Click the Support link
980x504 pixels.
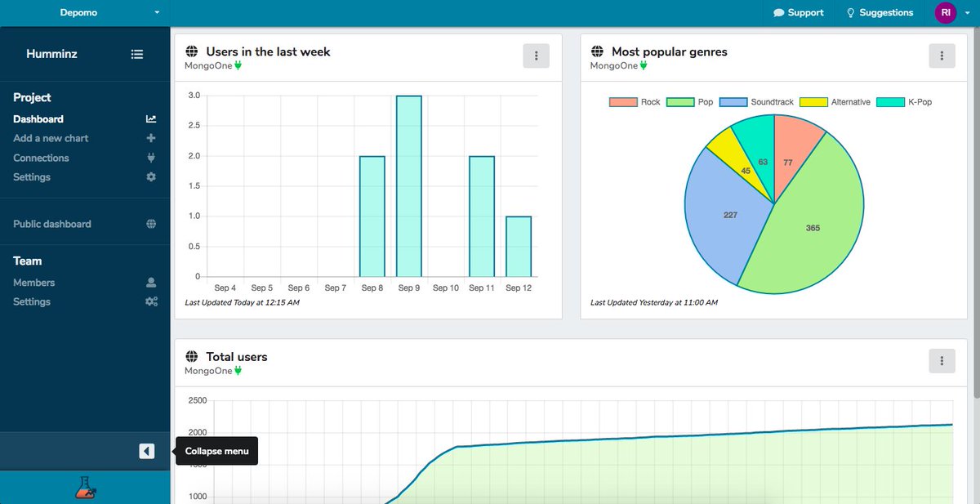(x=799, y=13)
